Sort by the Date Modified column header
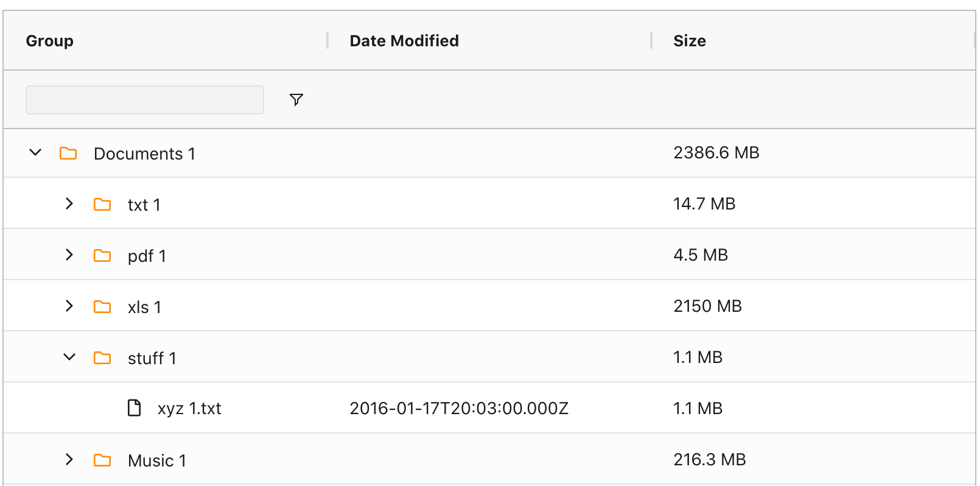The height and width of the screenshot is (486, 980). click(404, 41)
